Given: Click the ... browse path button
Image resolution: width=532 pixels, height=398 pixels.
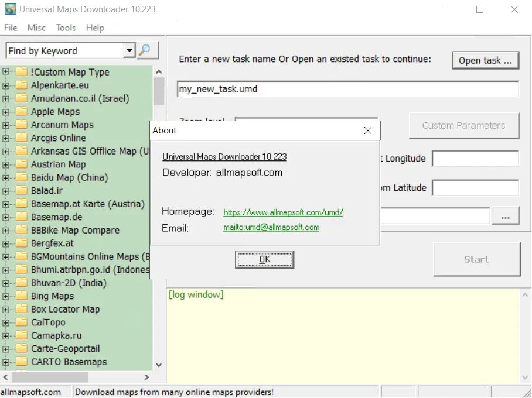Looking at the screenshot, I should [505, 215].
